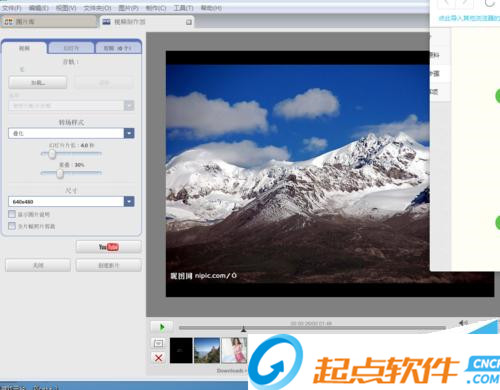This screenshot has width=500, height=390.
Task: Open the 帮助(H) menu
Action: point(211,8)
